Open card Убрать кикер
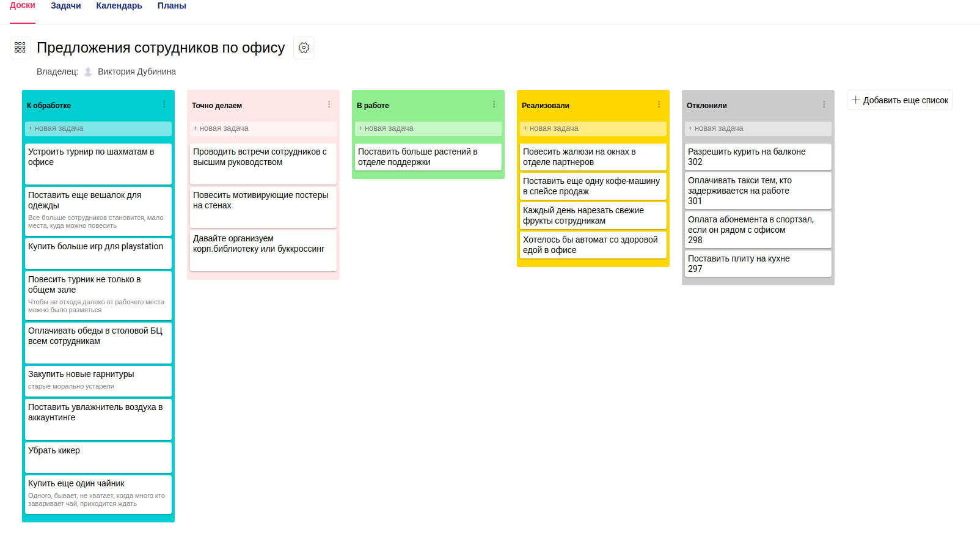The width and height of the screenshot is (980, 534). (98, 456)
